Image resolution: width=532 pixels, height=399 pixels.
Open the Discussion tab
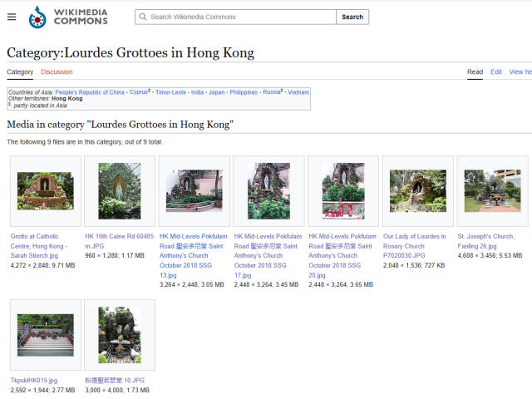point(57,72)
